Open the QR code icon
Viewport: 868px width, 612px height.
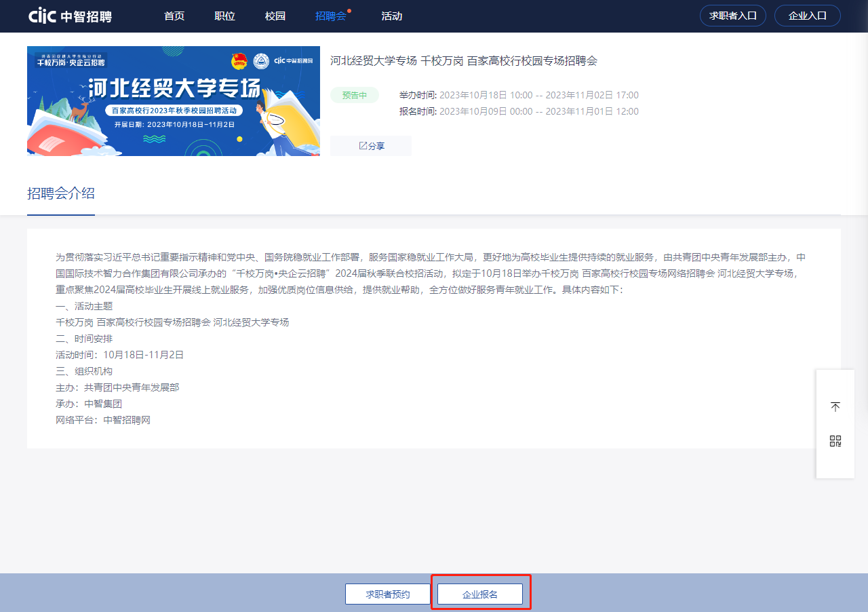(835, 441)
